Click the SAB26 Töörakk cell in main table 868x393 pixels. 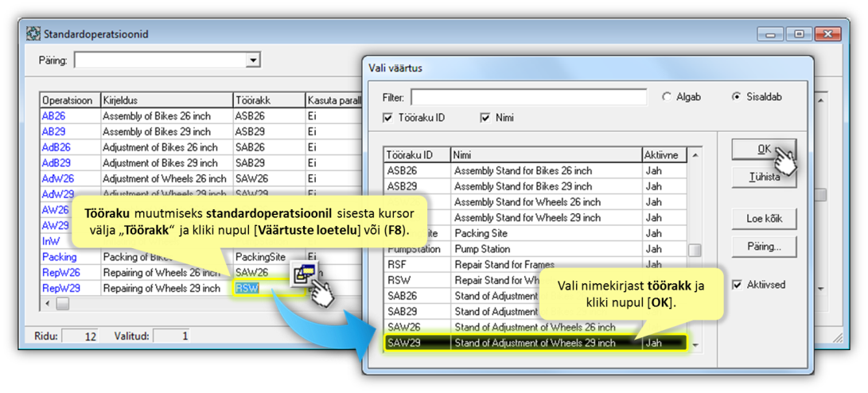269,148
